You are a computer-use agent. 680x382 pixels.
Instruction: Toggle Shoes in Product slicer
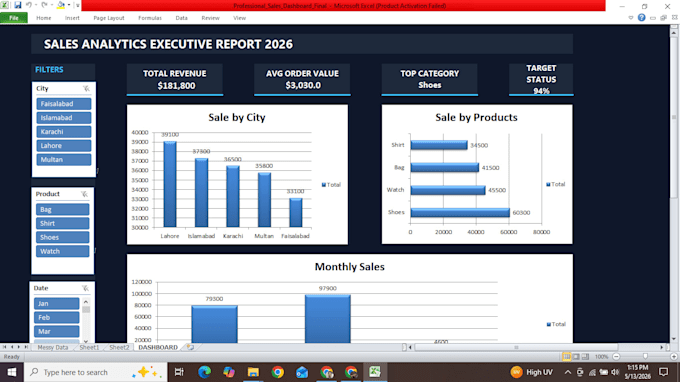click(62, 237)
